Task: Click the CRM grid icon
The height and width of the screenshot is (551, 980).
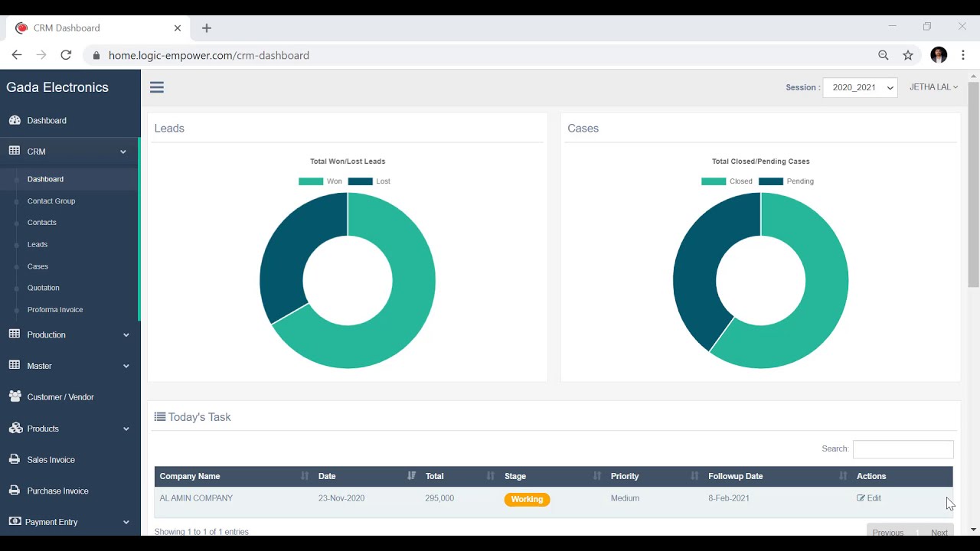Action: tap(15, 151)
